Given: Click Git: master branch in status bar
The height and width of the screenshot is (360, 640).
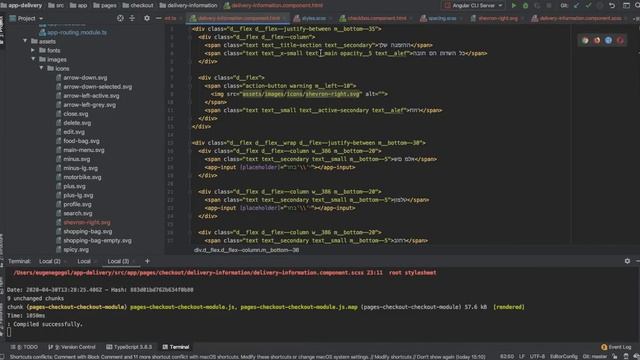Looking at the screenshot, I should point(595,356).
